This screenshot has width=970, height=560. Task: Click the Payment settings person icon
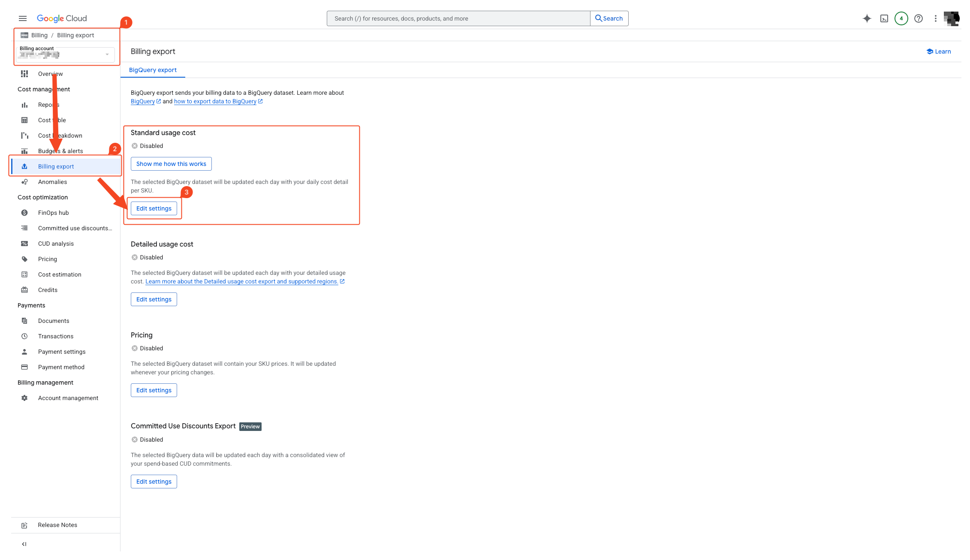point(24,352)
